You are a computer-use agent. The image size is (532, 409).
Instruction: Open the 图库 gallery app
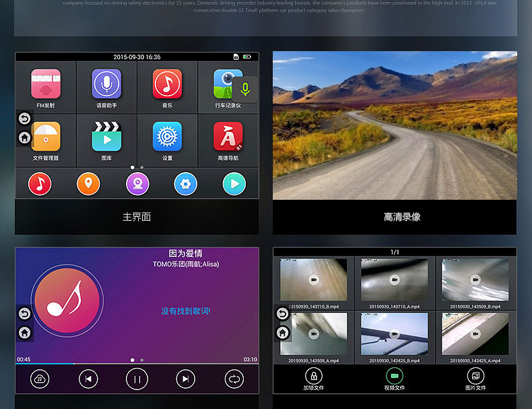coord(106,141)
